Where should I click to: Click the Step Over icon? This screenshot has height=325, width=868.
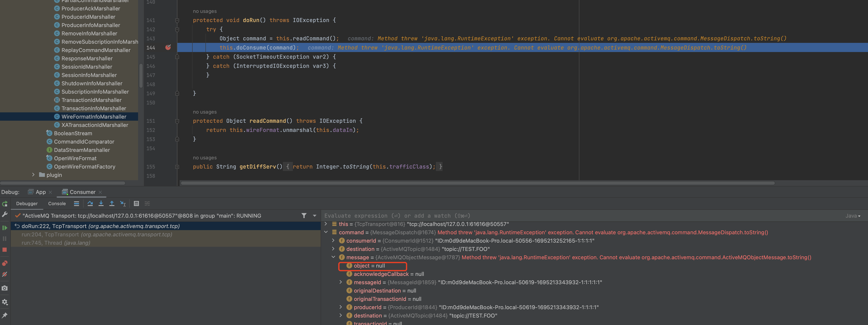(90, 204)
